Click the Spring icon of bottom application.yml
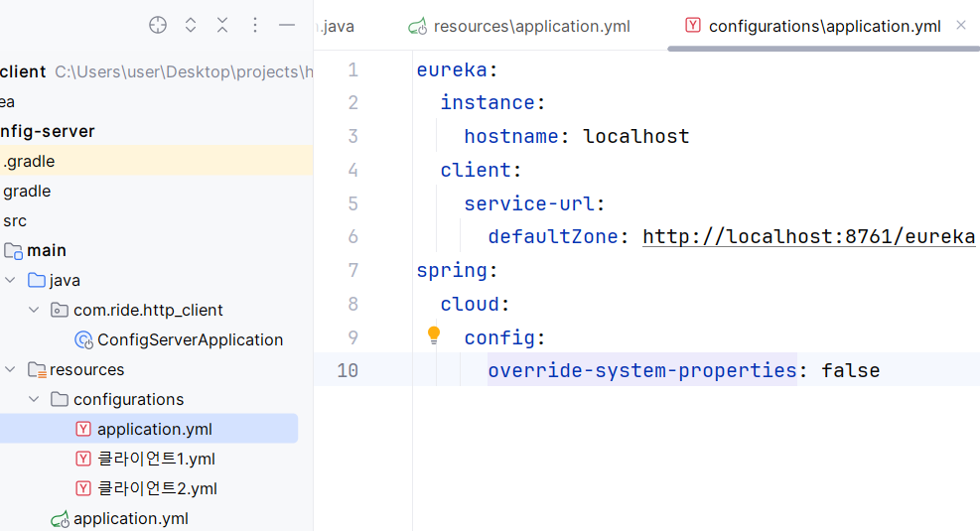The image size is (980, 531). point(60,518)
